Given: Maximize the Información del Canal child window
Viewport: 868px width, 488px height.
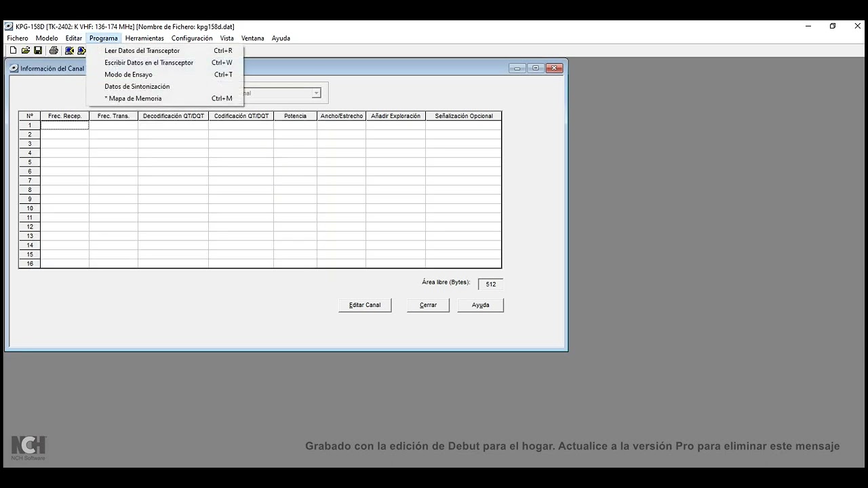Looking at the screenshot, I should [x=536, y=68].
